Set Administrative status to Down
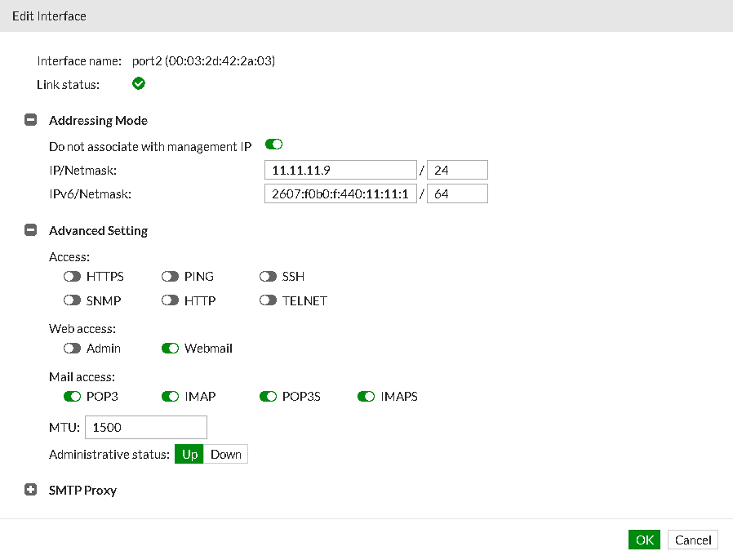 pos(225,454)
